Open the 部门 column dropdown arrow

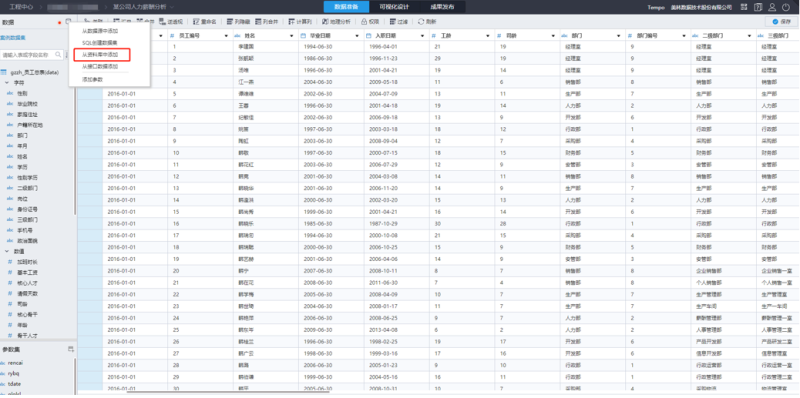click(618, 36)
